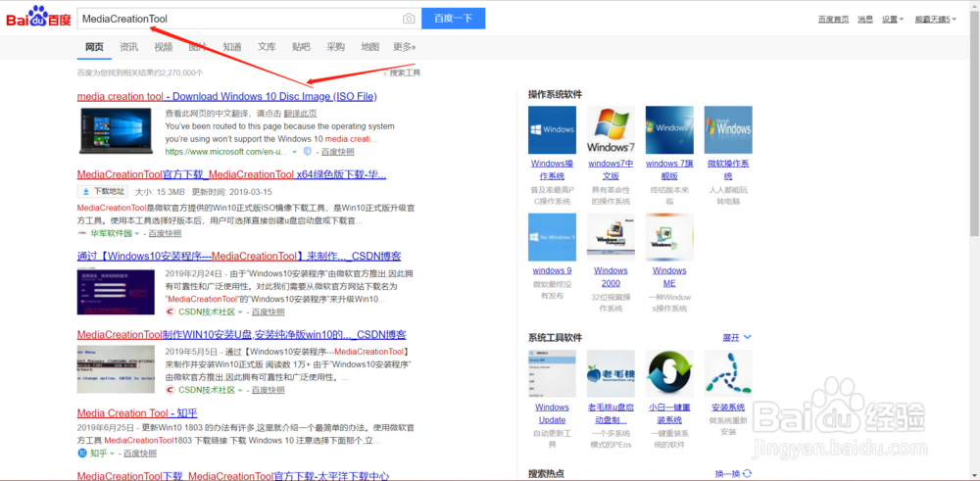Open the 消息 link
Screen dimensions: 980x481
pos(865,20)
